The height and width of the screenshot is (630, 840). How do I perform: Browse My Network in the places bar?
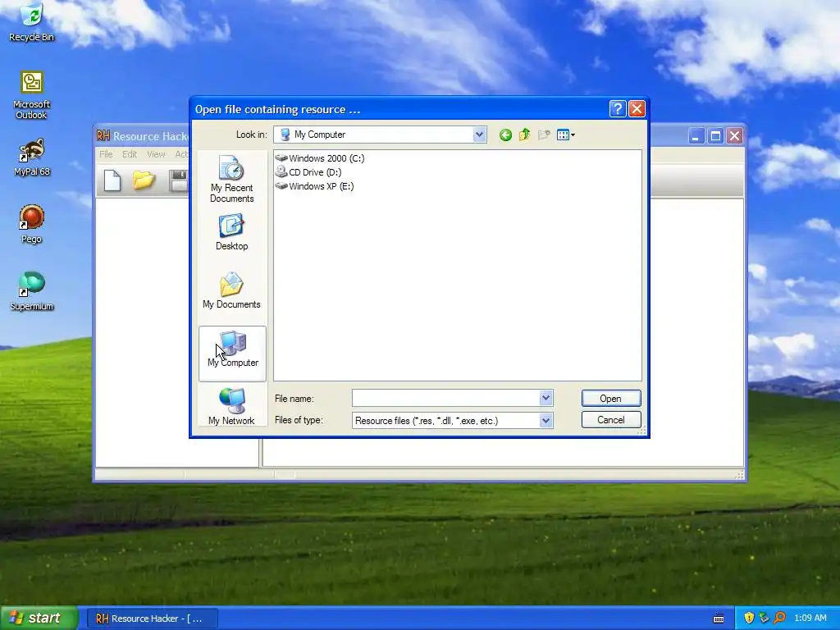click(x=232, y=406)
